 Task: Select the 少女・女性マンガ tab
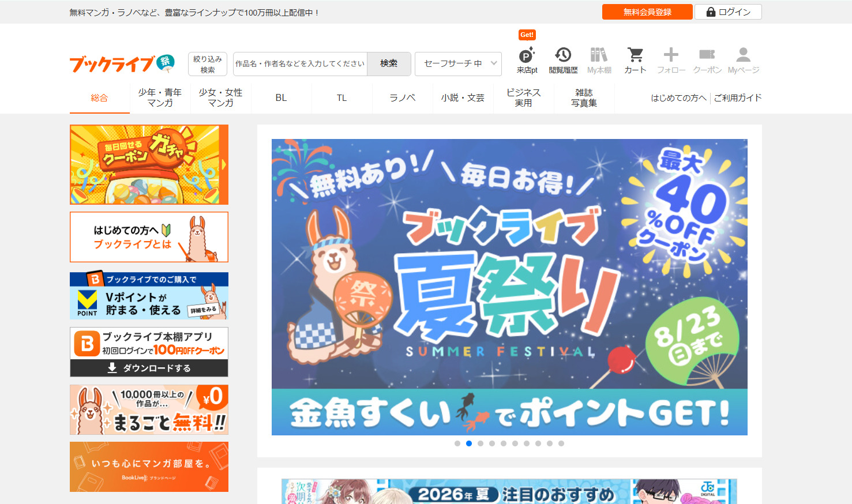(220, 98)
